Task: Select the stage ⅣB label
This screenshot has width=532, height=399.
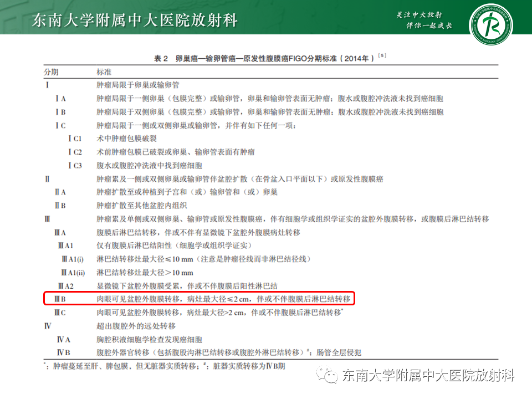Action: tap(63, 352)
